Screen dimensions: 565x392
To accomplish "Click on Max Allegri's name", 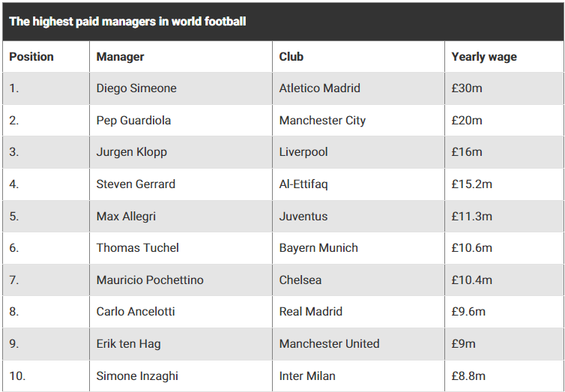I will coord(126,216).
